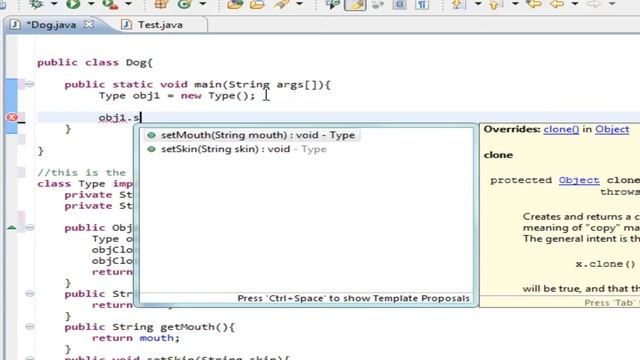The image size is (640, 360).
Task: Open the Forward history dropdown arrow
Action: point(612,4)
